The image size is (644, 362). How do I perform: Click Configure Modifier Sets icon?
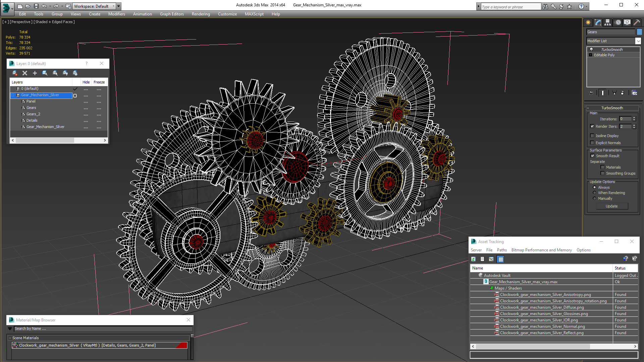(635, 93)
